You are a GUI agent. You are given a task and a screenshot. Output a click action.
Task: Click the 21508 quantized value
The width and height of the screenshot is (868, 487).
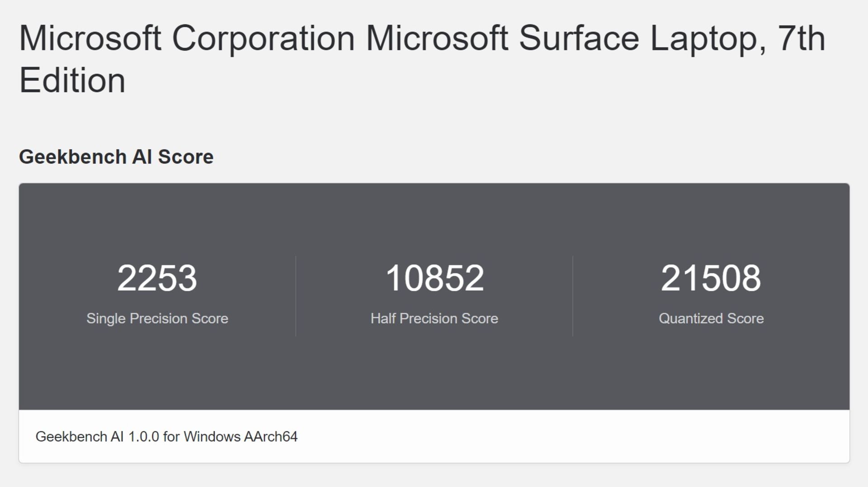[x=711, y=278]
